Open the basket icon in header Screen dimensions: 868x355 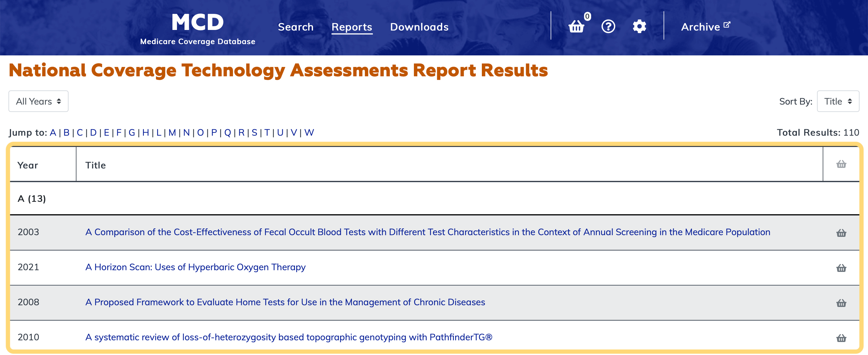pyautogui.click(x=576, y=26)
